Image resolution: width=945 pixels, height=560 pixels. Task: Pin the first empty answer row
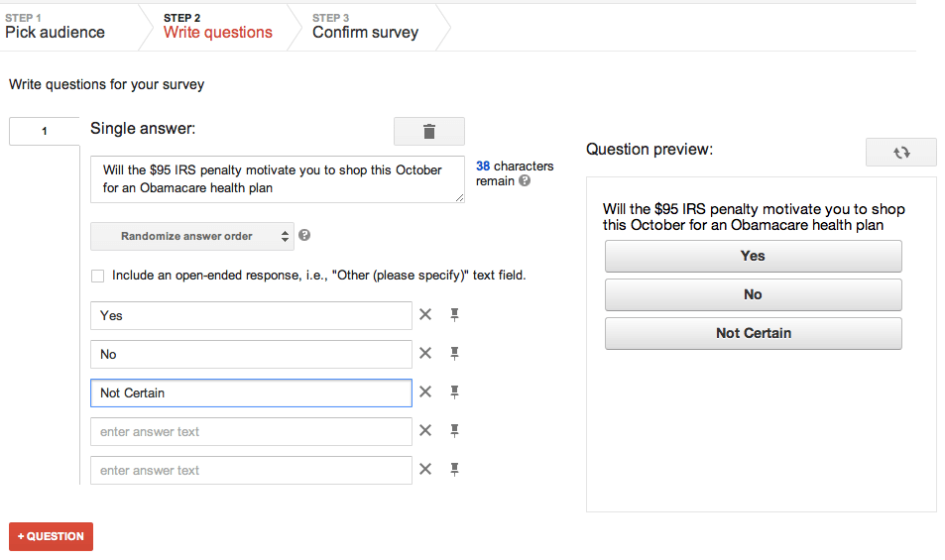[454, 430]
